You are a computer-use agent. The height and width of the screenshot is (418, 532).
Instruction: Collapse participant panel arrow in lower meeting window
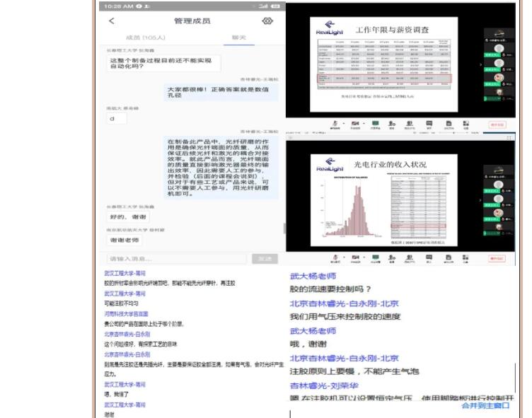click(x=481, y=200)
